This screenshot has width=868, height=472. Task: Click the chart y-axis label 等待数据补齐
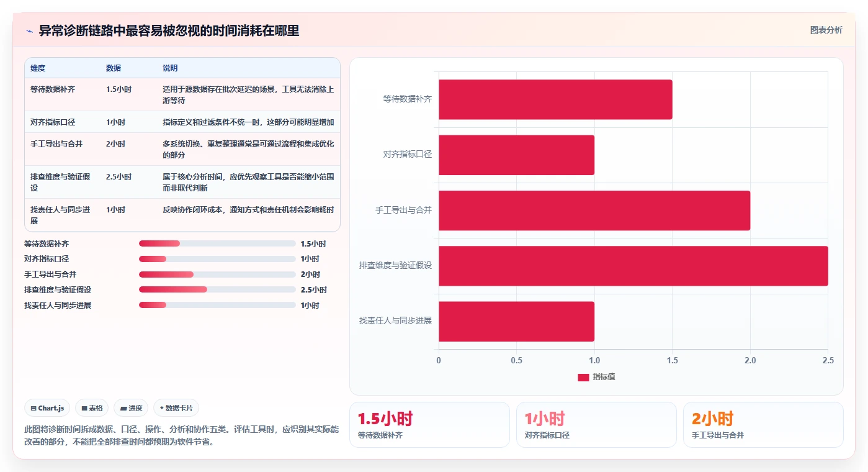(x=408, y=99)
